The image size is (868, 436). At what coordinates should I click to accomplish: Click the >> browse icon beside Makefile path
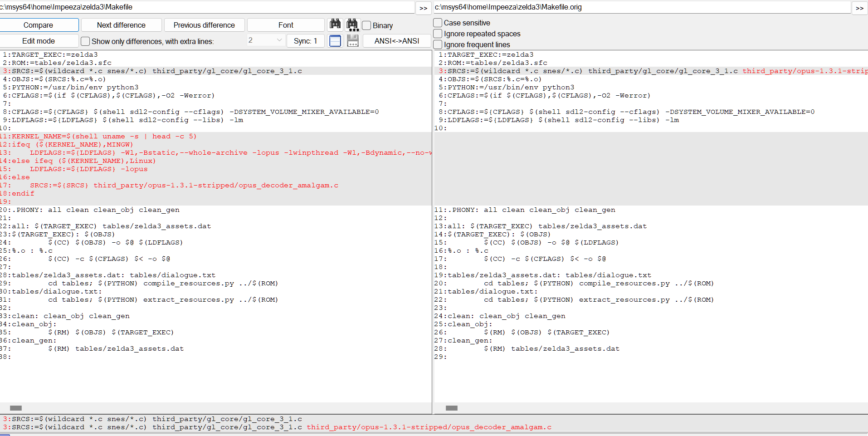click(423, 8)
